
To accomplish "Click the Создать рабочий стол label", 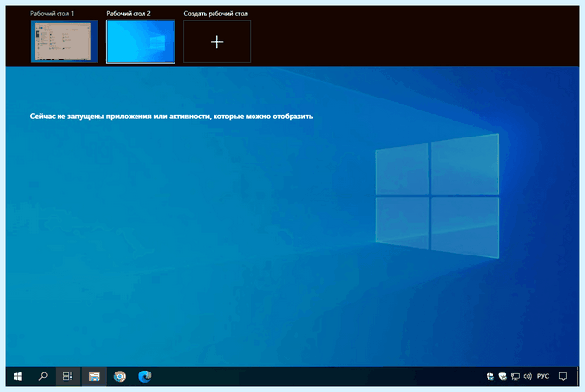I will point(215,13).
